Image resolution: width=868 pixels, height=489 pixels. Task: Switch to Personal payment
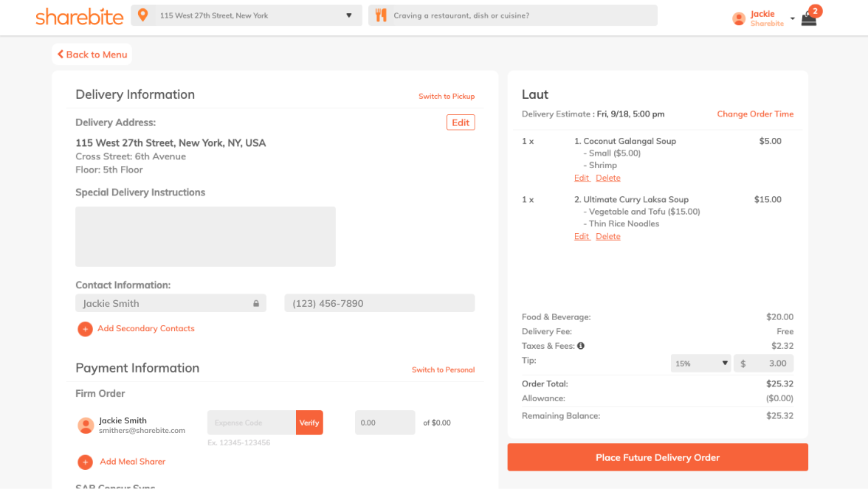click(443, 370)
